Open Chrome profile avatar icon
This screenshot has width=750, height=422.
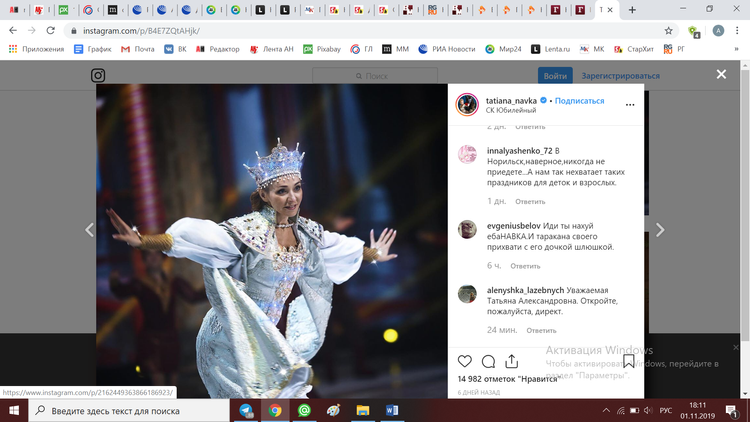click(718, 31)
